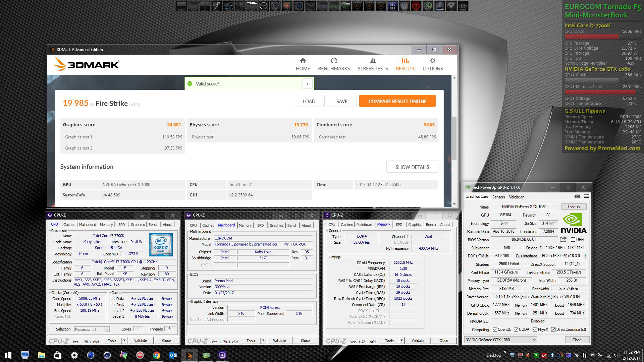Open the GPU selection dropdown in GPU-Z
The width and height of the screenshot is (644, 362).
[500, 340]
